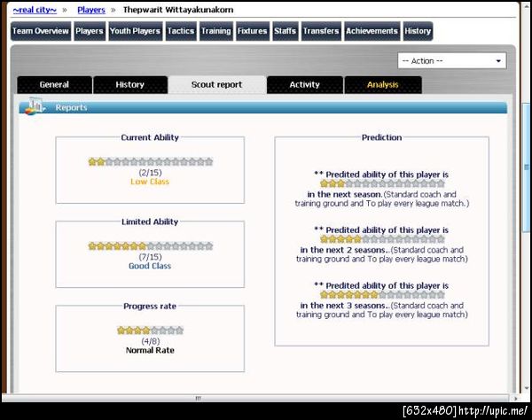Screen dimensions: 532x420
Task: Click the Current Ability heading
Action: (150, 137)
